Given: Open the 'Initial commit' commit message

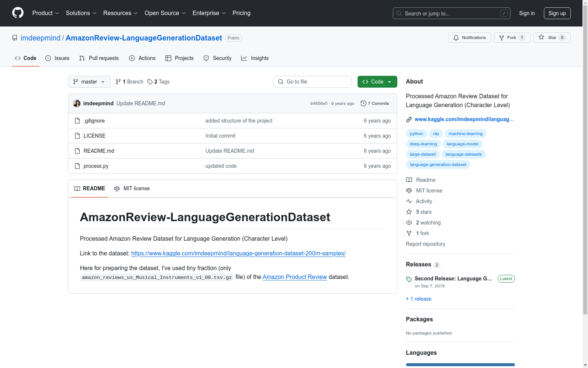Looking at the screenshot, I should pos(220,136).
